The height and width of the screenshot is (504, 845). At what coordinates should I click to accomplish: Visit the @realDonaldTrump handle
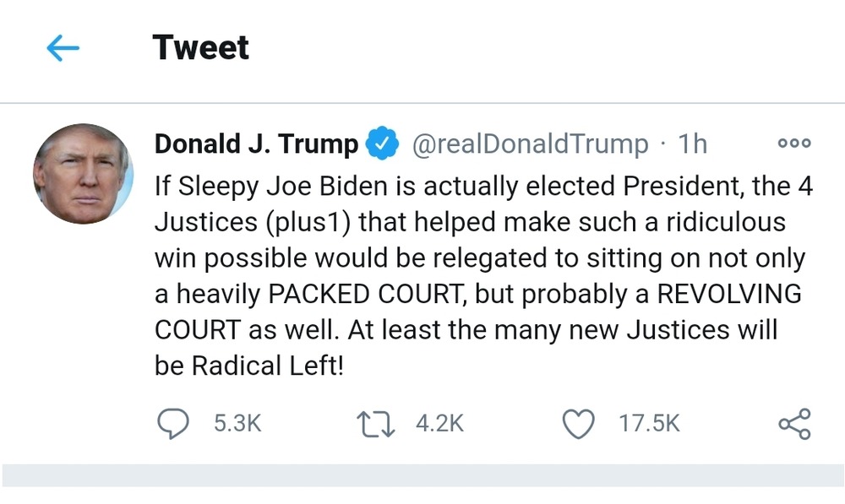coord(530,144)
